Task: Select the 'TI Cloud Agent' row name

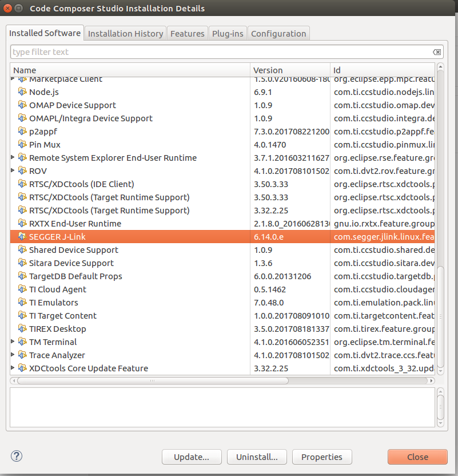Action: (x=58, y=289)
